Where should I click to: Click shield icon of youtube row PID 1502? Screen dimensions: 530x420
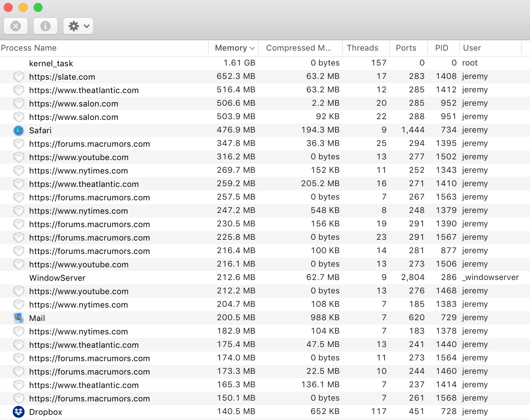click(x=19, y=157)
